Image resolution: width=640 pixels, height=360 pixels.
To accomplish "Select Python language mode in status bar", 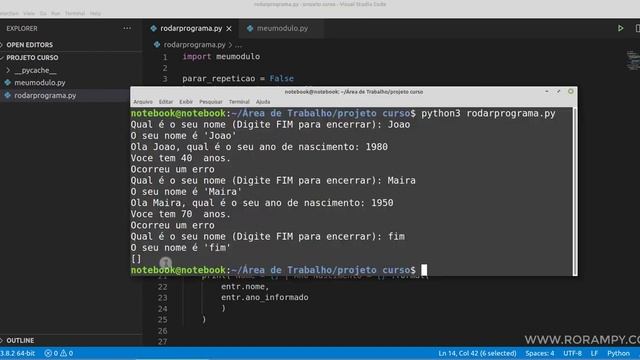I will pos(618,353).
